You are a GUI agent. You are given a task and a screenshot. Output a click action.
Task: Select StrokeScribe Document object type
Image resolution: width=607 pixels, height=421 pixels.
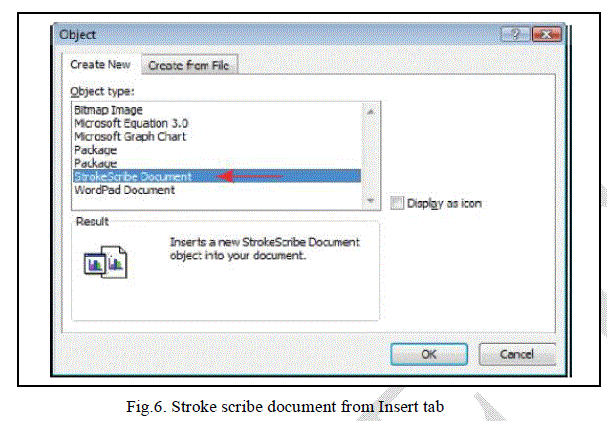pos(133,176)
